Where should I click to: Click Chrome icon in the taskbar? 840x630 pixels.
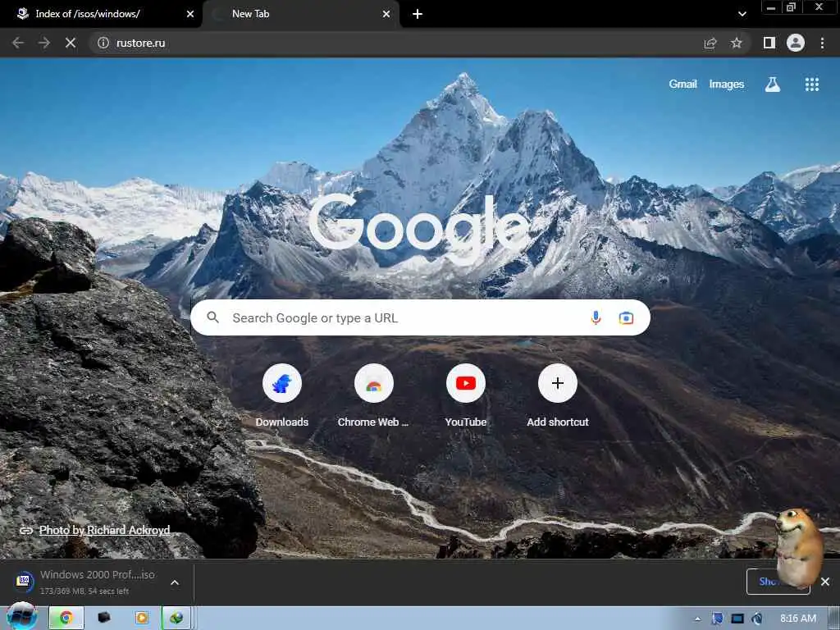click(66, 619)
